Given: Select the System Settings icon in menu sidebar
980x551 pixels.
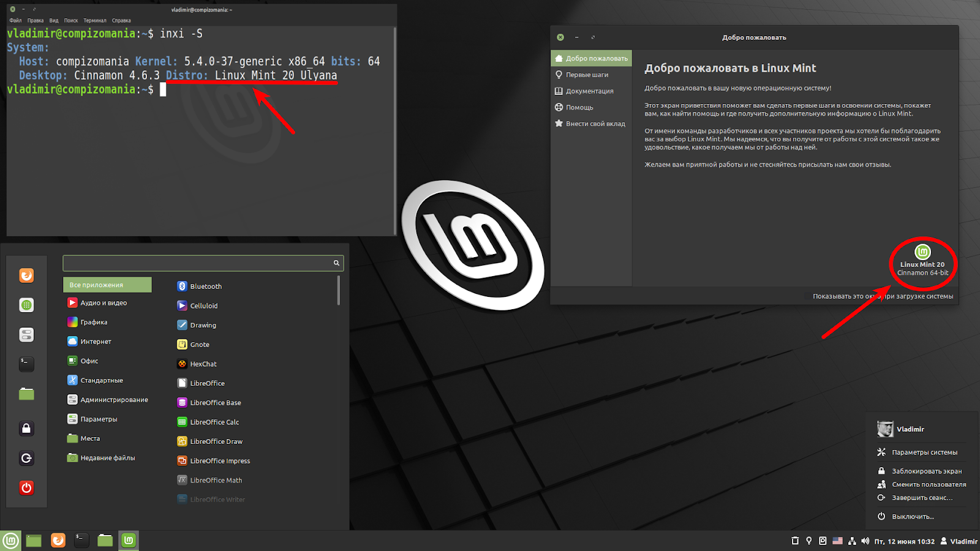Looking at the screenshot, I should (26, 334).
